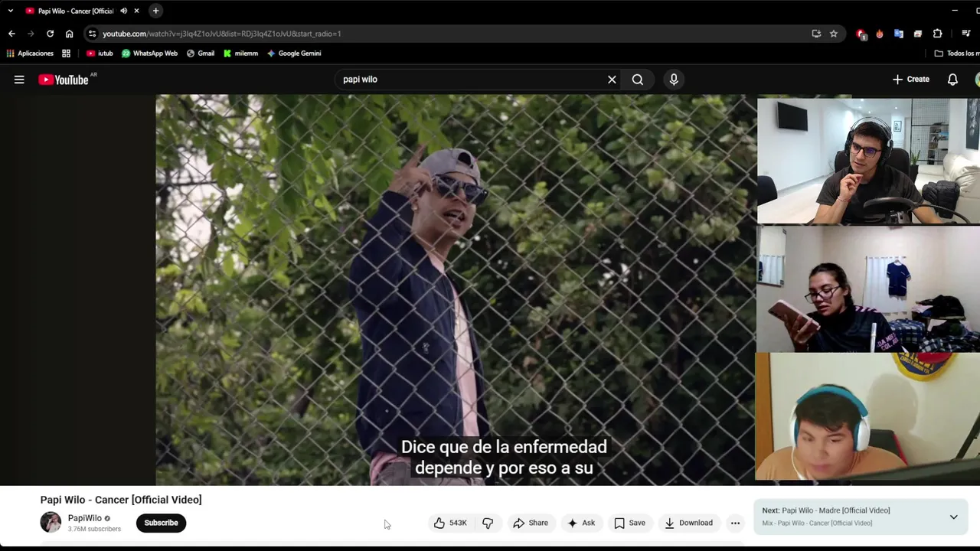The image size is (980, 551).
Task: Install app icon in address bar
Action: coord(816,34)
